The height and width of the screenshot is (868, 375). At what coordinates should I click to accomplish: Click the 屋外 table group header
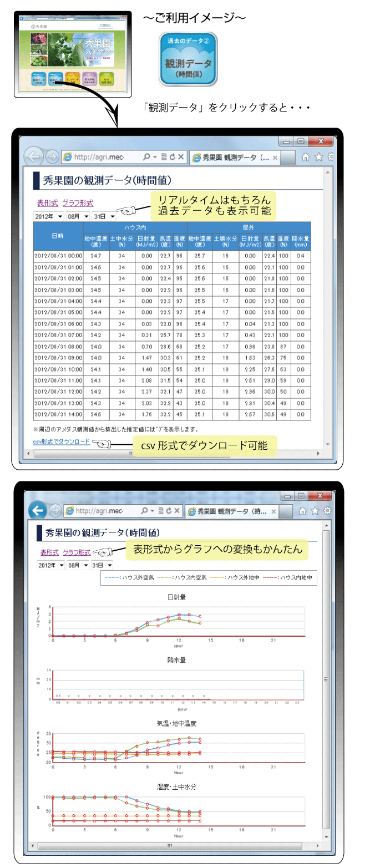pos(249,227)
